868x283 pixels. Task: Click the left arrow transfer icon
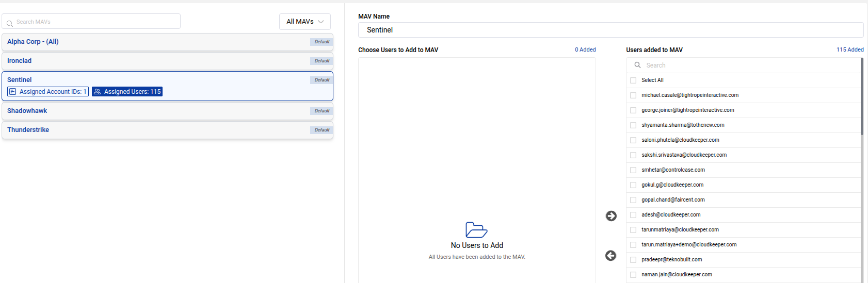point(610,256)
